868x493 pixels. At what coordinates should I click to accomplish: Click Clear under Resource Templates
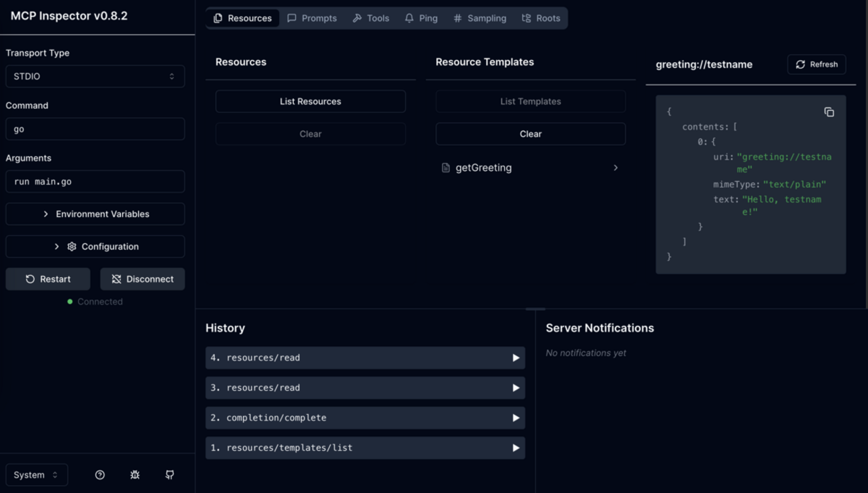coord(531,134)
